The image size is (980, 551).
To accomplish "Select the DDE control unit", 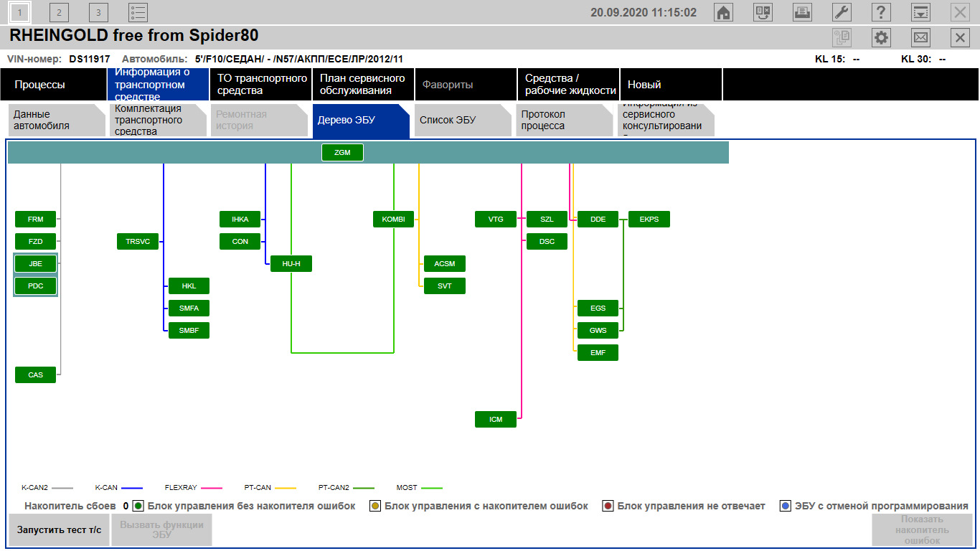I will (x=598, y=220).
